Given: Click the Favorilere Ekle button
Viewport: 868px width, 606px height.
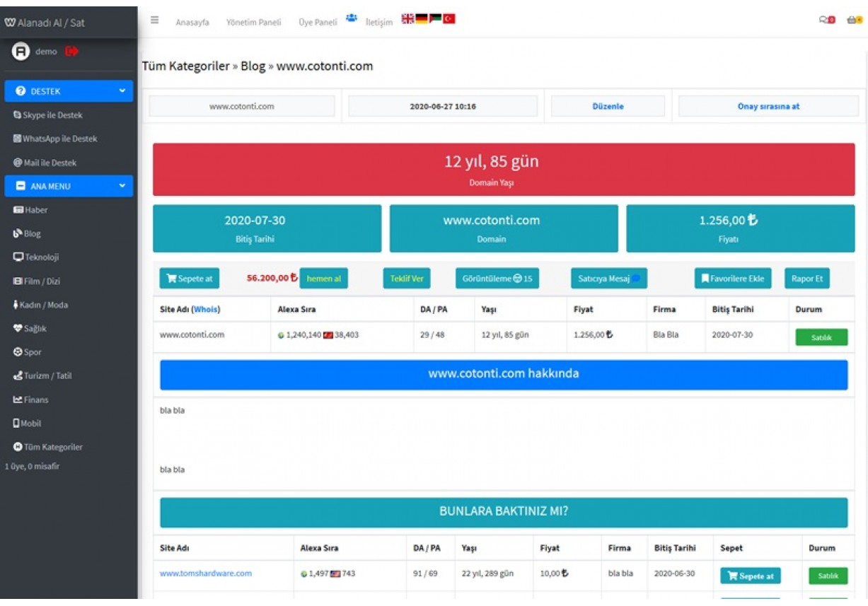Looking at the screenshot, I should (x=732, y=279).
